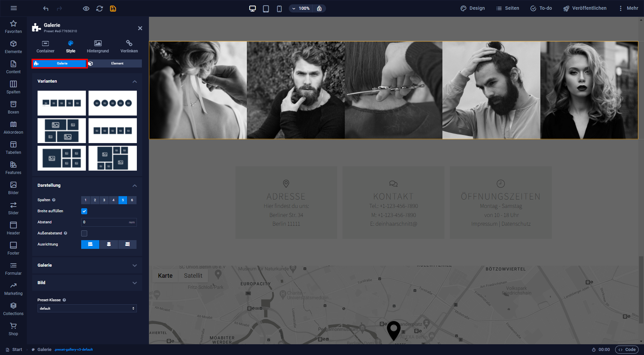644x355 pixels.
Task: Select center alignment under Ausrichtung
Action: [109, 245]
